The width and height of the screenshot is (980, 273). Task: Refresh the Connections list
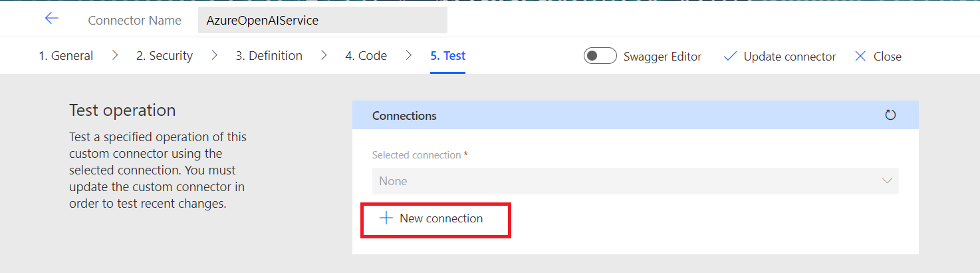click(x=890, y=115)
